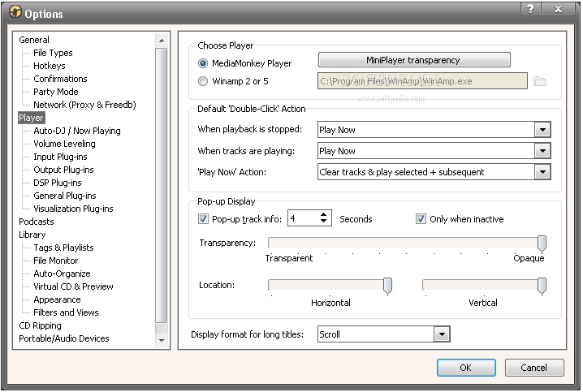Open File Types settings
The width and height of the screenshot is (583, 392).
click(x=53, y=53)
